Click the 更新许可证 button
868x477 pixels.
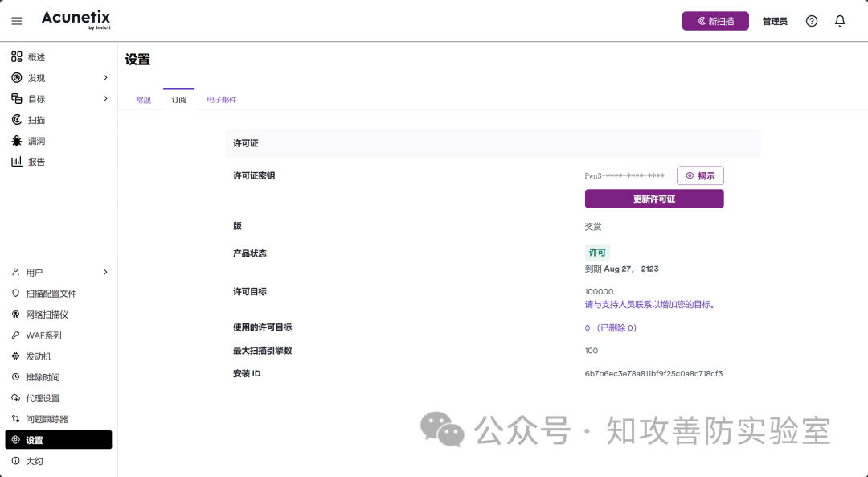click(654, 199)
